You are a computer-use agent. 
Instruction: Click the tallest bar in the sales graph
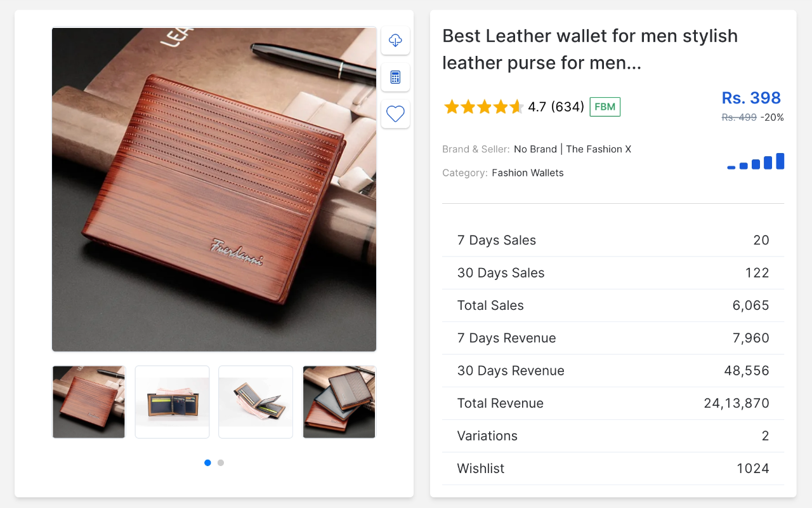tap(780, 161)
